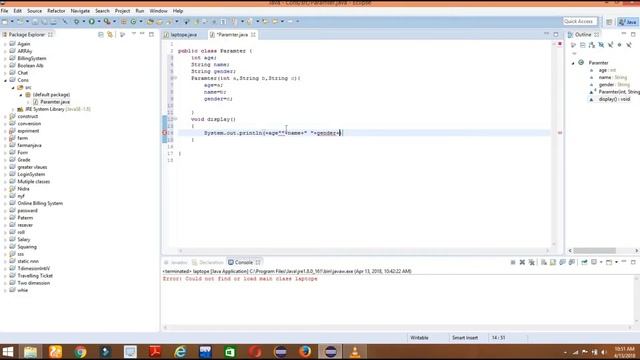The image size is (640, 360).
Task: Click the New file toolbar icon
Action: click(x=5, y=21)
